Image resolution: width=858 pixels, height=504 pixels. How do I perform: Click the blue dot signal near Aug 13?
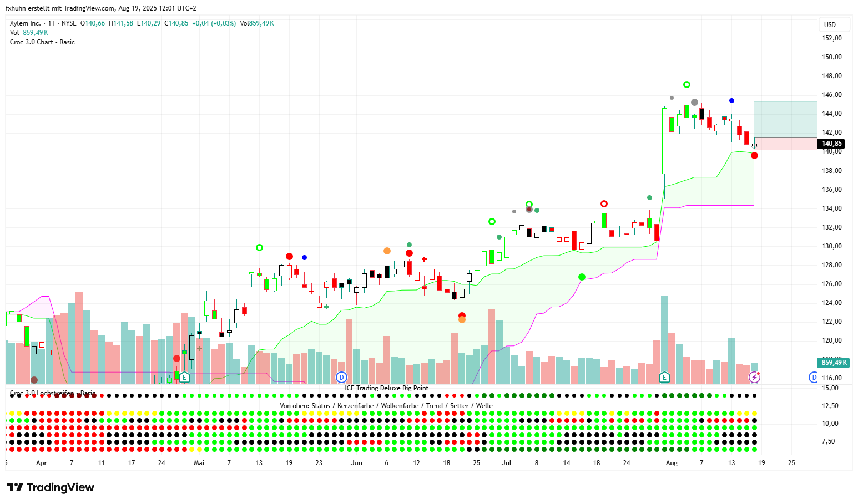click(731, 101)
